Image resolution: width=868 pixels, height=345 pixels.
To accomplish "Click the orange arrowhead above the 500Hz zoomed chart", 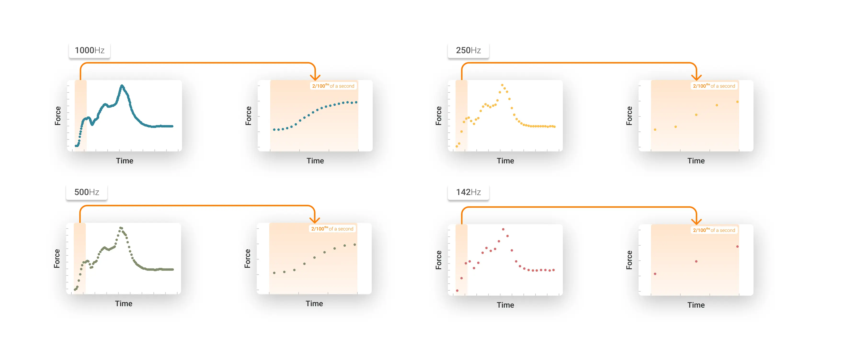I will point(314,220).
